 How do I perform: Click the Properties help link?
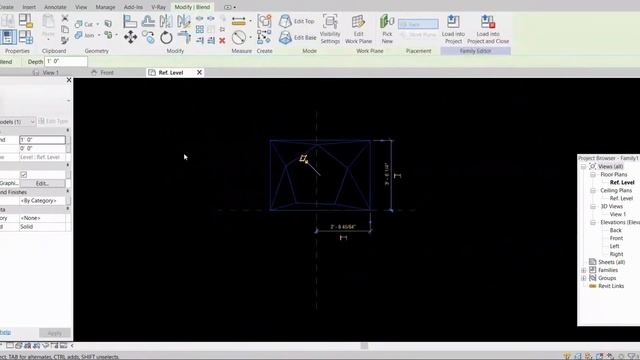tap(5, 333)
